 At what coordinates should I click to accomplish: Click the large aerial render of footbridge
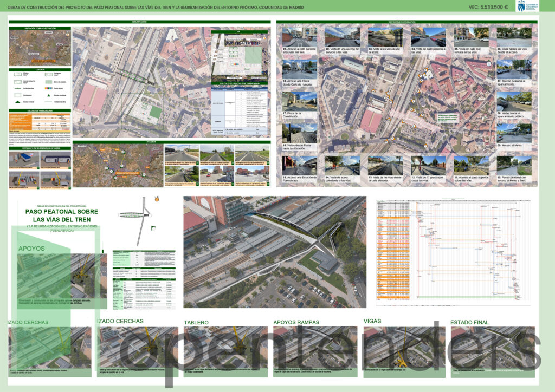[x=275, y=252]
